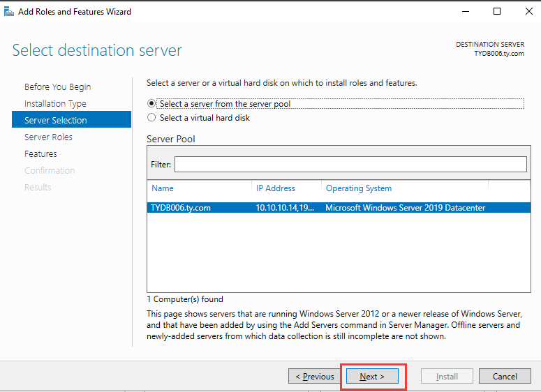The width and height of the screenshot is (541, 392).
Task: Select the TYDB006.ty.com server row
Action: [x=180, y=208]
